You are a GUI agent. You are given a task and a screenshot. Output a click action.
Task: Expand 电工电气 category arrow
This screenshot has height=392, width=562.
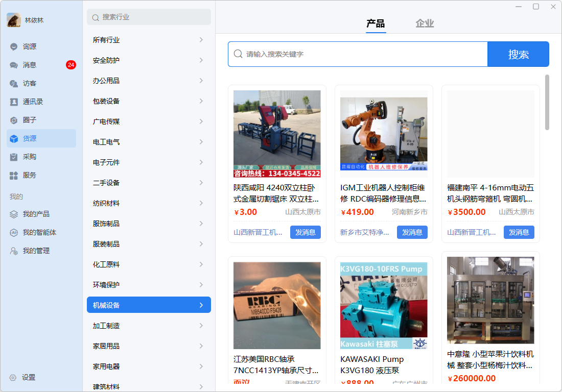point(201,142)
